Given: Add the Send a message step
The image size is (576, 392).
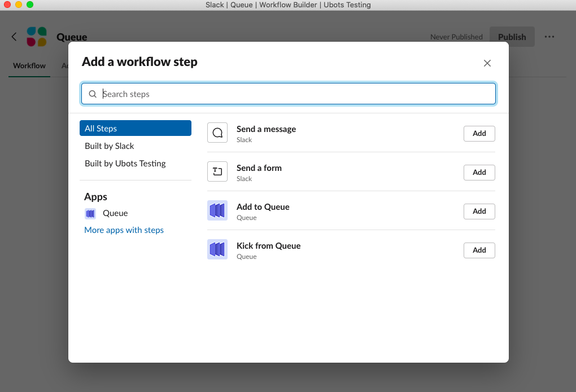Looking at the screenshot, I should click(x=479, y=134).
